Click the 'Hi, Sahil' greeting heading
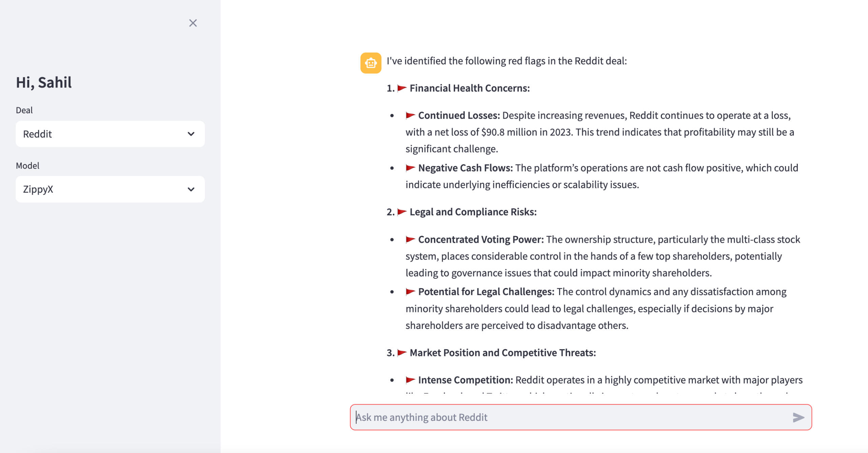The image size is (868, 453). coord(44,82)
